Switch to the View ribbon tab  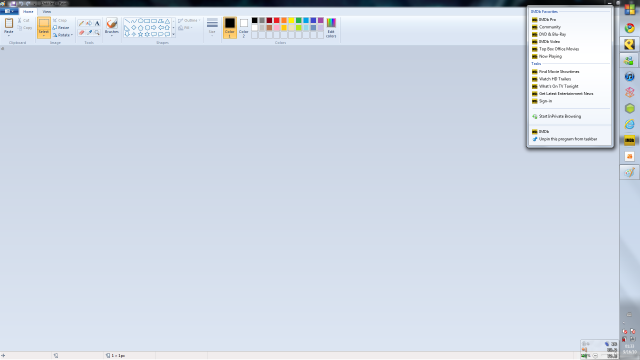point(47,12)
